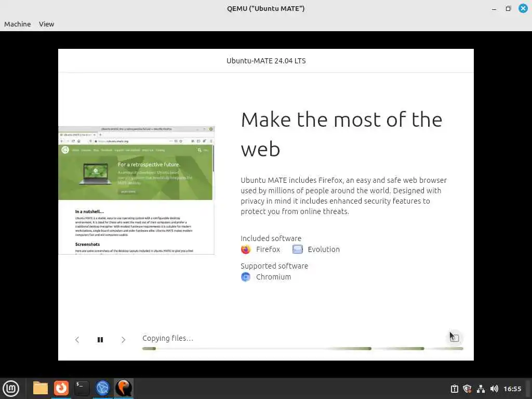The width and height of the screenshot is (532, 399).
Task: Click the Firefox icon under Included software
Action: 246,249
